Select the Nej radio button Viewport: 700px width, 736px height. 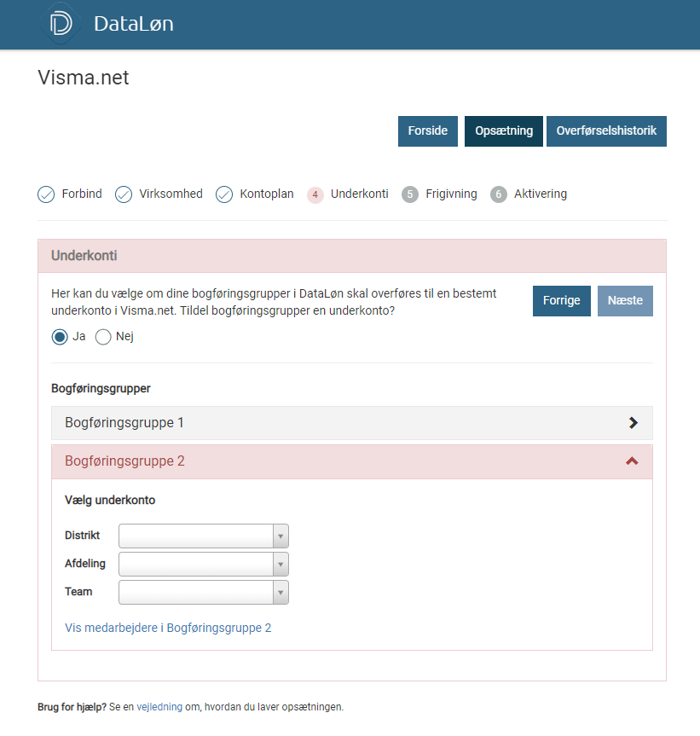[x=103, y=337]
